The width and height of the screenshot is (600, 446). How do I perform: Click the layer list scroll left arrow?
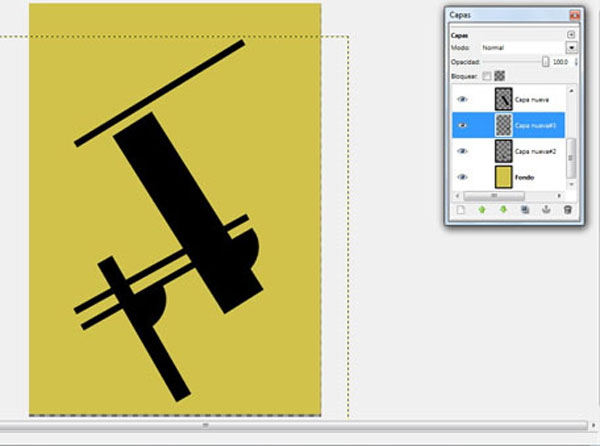pyautogui.click(x=457, y=195)
